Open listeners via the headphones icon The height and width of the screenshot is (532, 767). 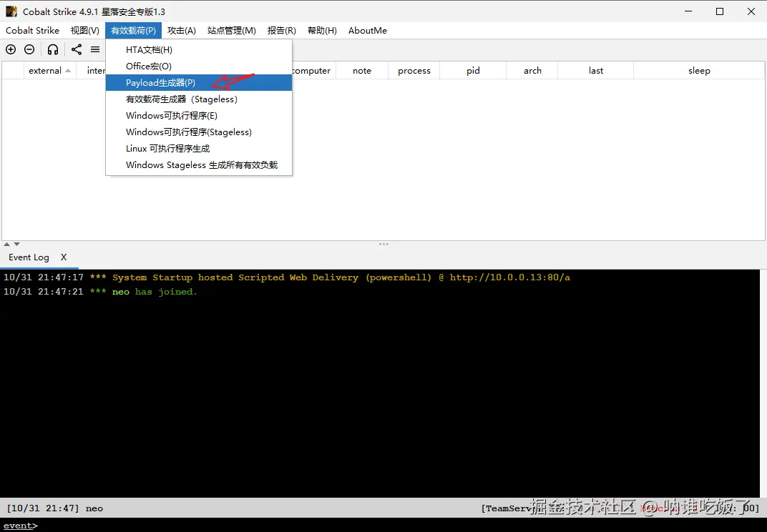[x=53, y=49]
